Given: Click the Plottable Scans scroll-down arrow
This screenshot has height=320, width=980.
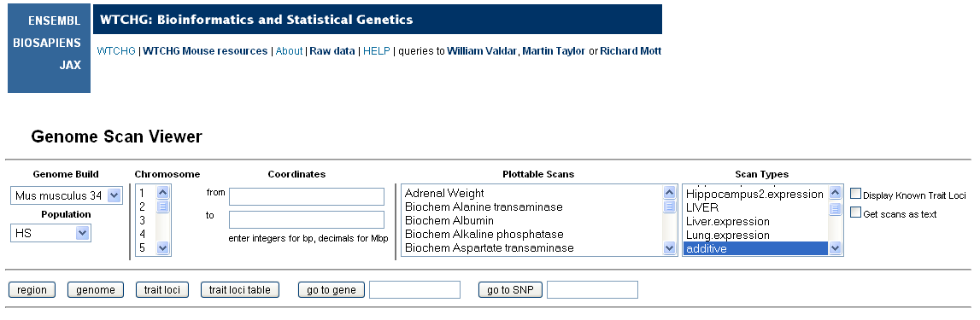Looking at the screenshot, I should click(x=669, y=247).
